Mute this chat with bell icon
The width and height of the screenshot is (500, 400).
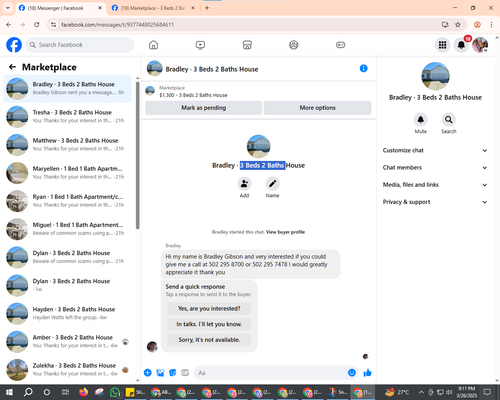tap(421, 119)
